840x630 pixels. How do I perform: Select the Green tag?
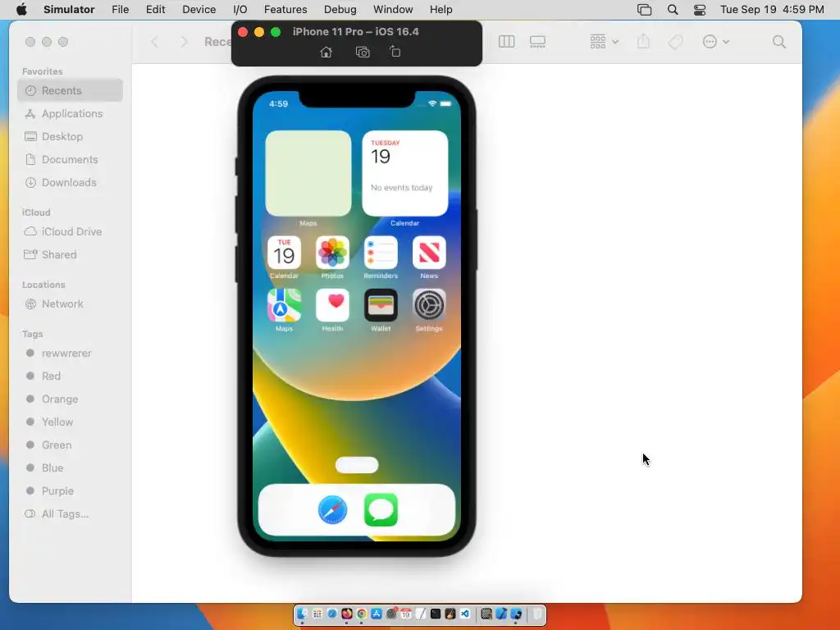tap(71, 445)
